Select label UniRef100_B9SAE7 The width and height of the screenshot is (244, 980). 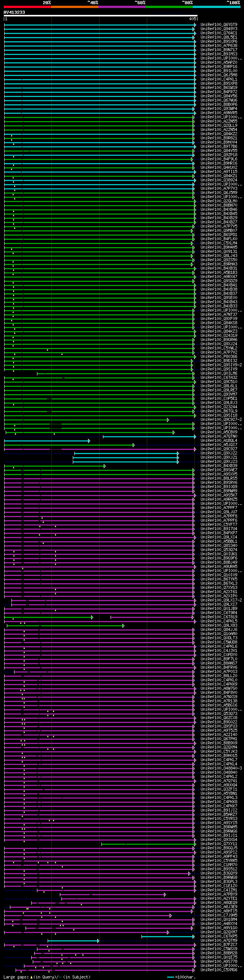tap(219, 470)
